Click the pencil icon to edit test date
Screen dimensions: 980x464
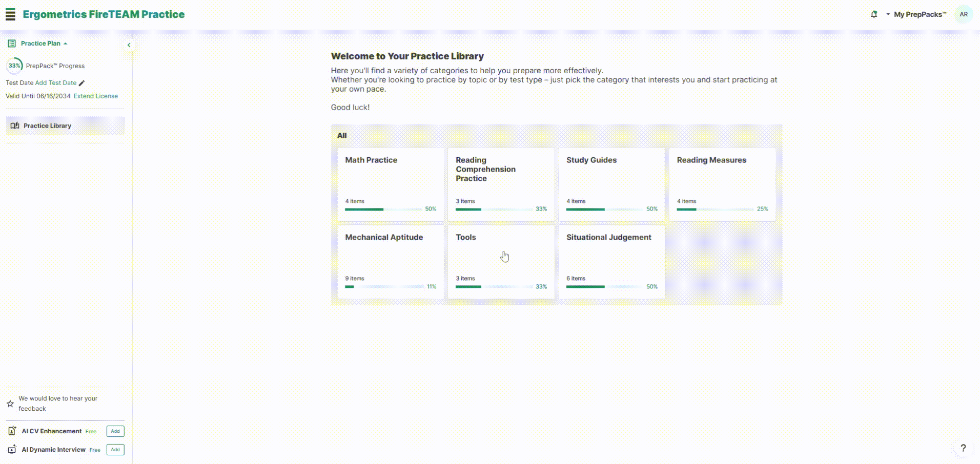coord(82,83)
